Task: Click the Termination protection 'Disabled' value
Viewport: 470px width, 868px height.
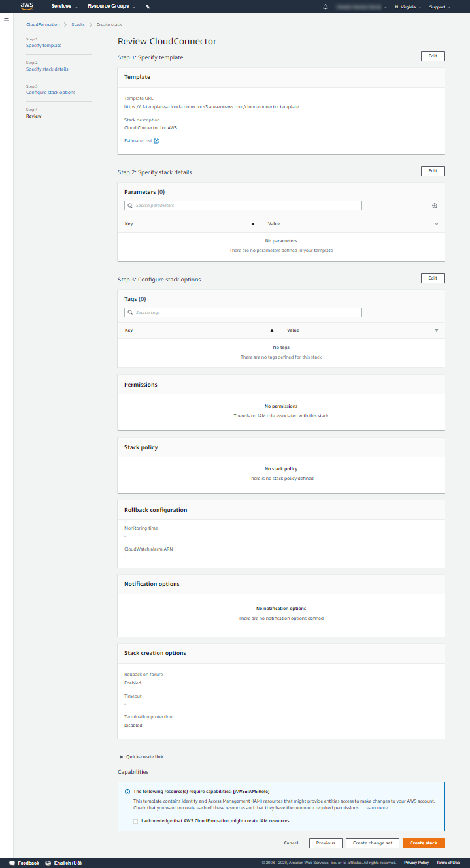Action: [x=133, y=725]
